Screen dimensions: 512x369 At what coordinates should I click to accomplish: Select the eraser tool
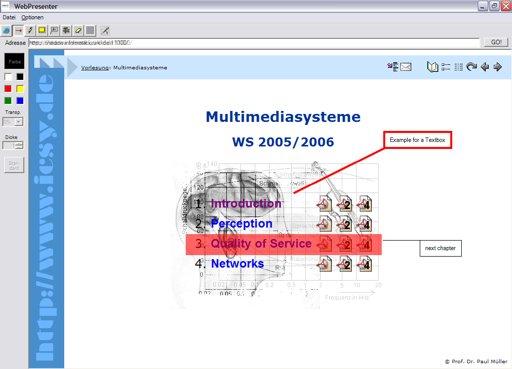pyautogui.click(x=78, y=31)
